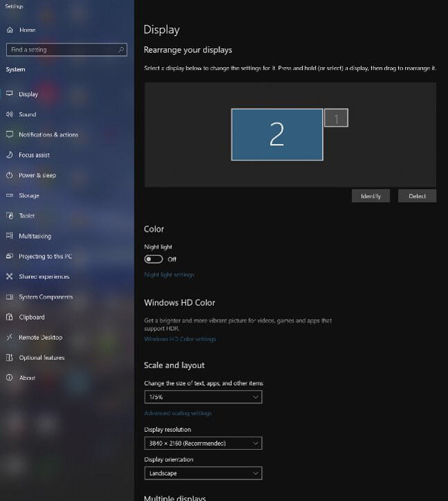Click the Focus assist moon icon
Viewport: 448px width, 501px height.
10,155
